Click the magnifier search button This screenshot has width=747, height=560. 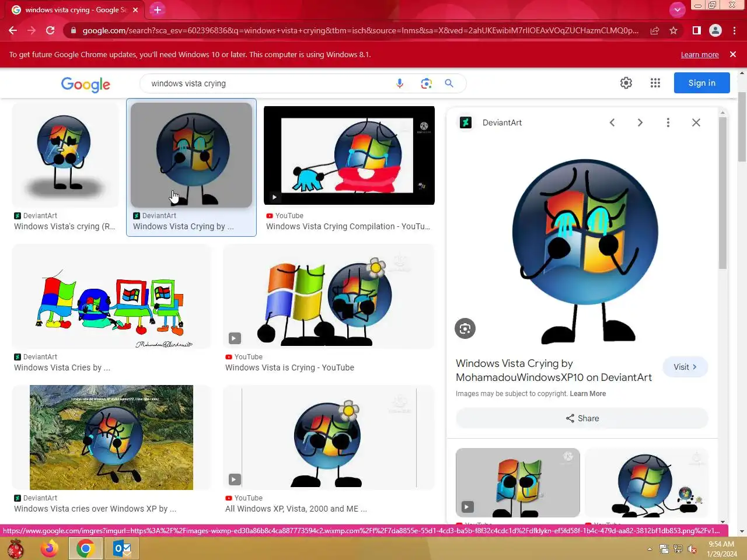(449, 83)
